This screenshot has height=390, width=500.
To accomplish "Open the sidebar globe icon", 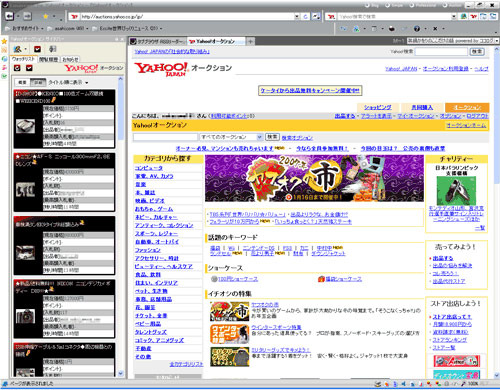I will tap(4, 59).
